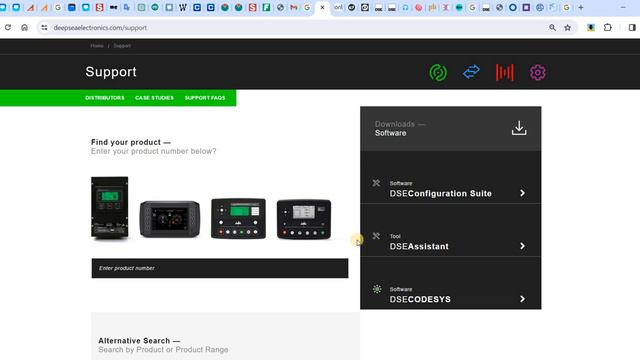The height and width of the screenshot is (360, 640).
Task: Select the dark display unit product image
Action: tap(170, 219)
